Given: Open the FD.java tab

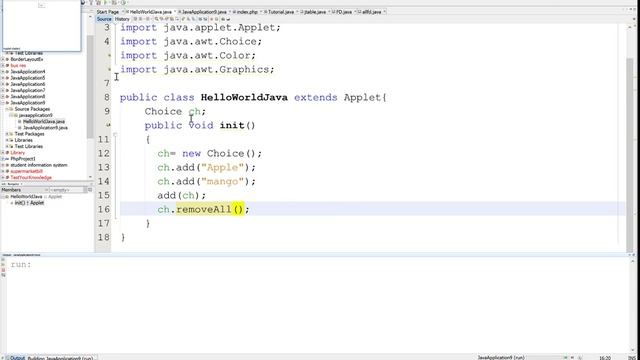Looking at the screenshot, I should (344, 12).
